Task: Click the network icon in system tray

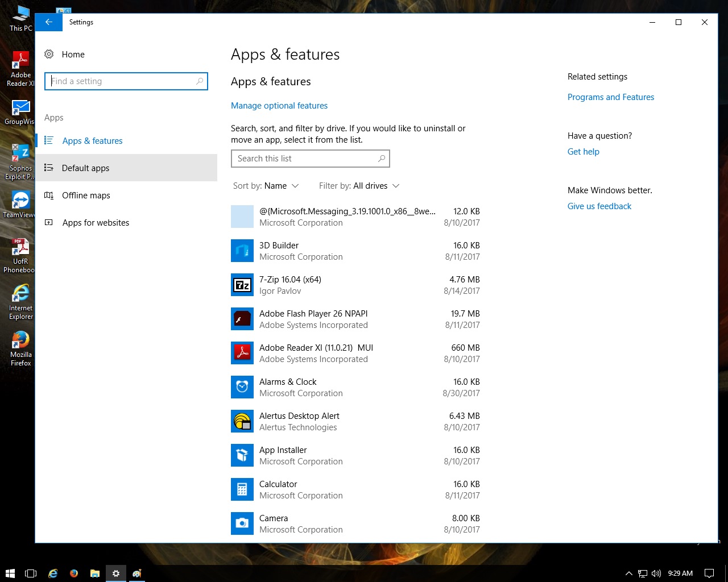Action: pyautogui.click(x=643, y=573)
